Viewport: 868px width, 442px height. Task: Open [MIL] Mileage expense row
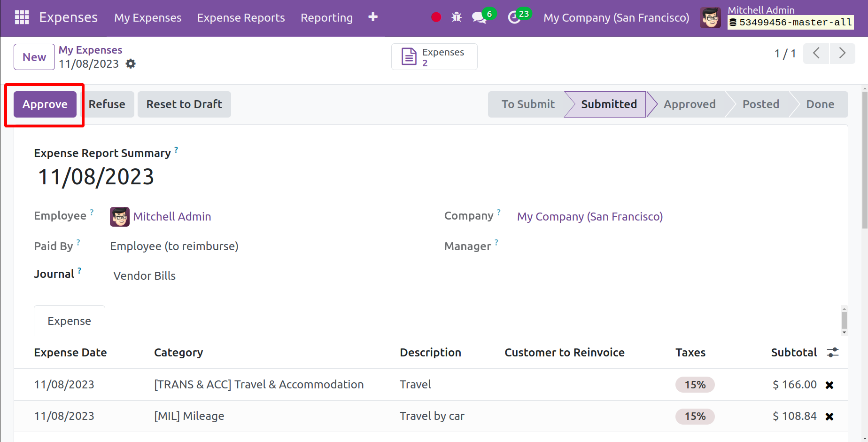point(189,416)
